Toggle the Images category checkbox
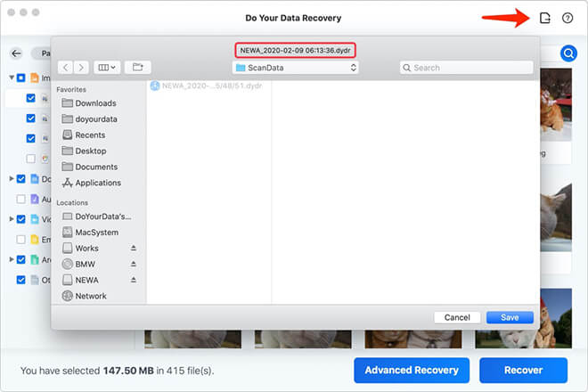Image resolution: width=588 pixels, height=392 pixels. (20, 78)
